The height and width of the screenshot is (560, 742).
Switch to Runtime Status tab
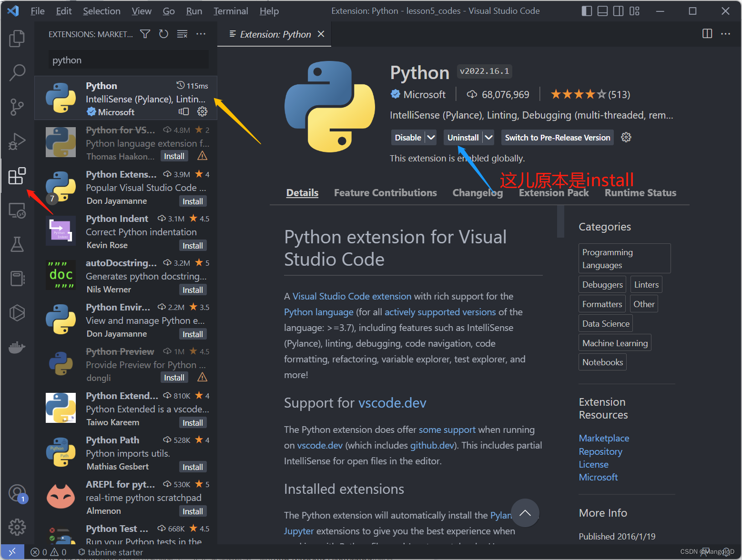click(640, 193)
